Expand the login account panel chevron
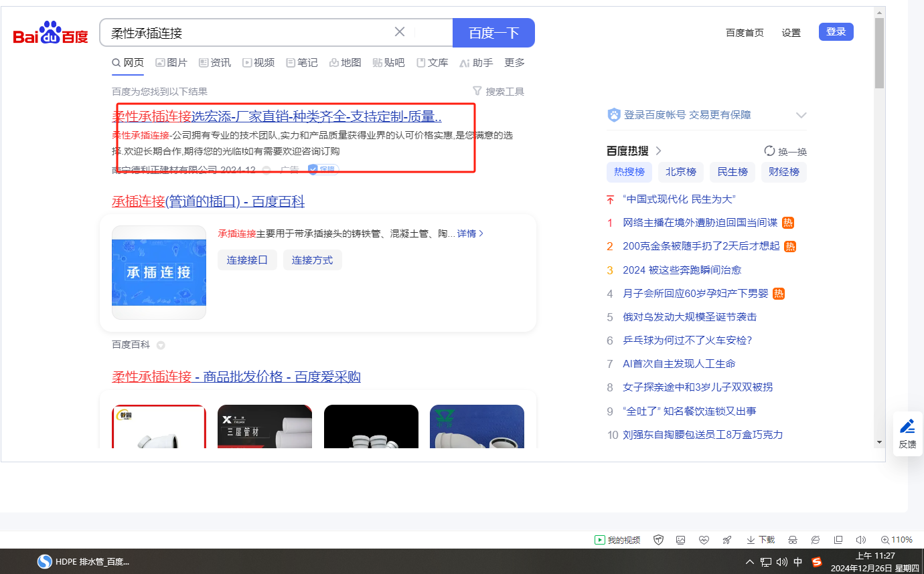924x574 pixels. click(x=801, y=116)
